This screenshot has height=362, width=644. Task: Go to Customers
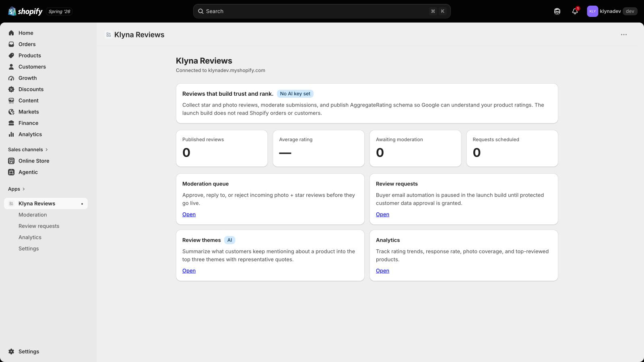click(32, 67)
